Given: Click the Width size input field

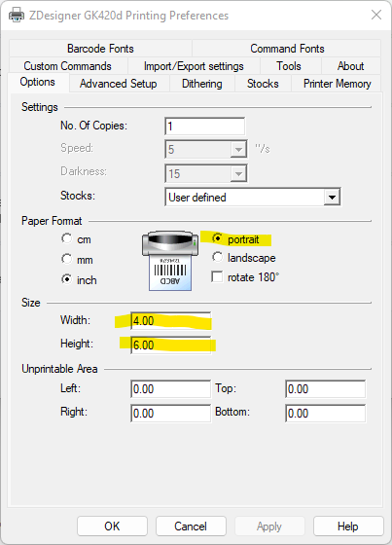Looking at the screenshot, I should click(x=170, y=320).
